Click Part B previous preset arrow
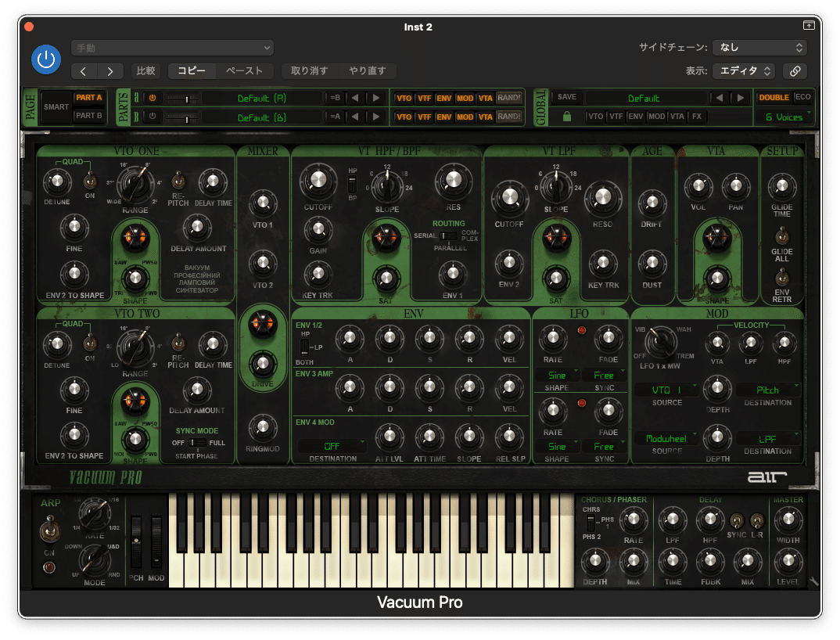 (x=355, y=117)
